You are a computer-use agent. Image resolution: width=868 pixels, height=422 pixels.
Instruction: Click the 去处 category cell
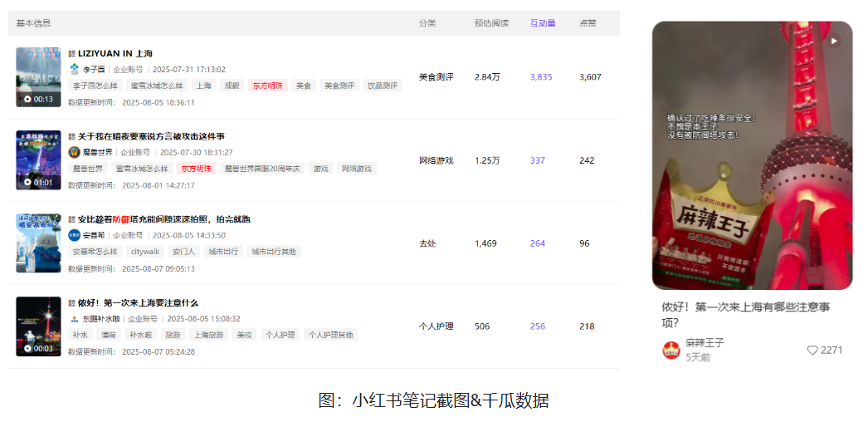click(x=427, y=243)
